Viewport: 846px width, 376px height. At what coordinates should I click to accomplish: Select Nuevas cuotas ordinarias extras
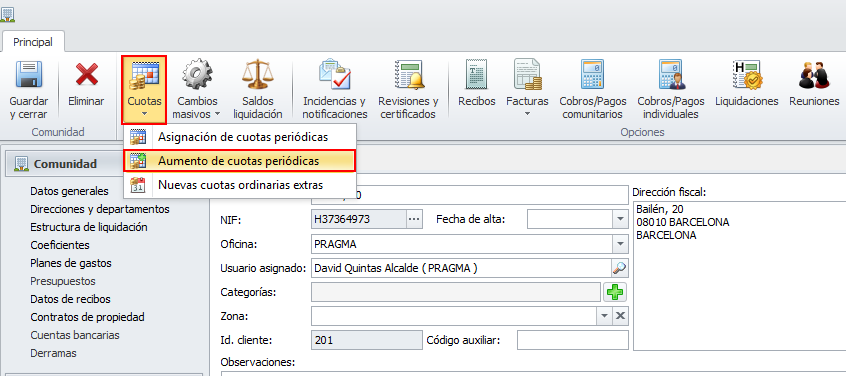click(x=240, y=185)
